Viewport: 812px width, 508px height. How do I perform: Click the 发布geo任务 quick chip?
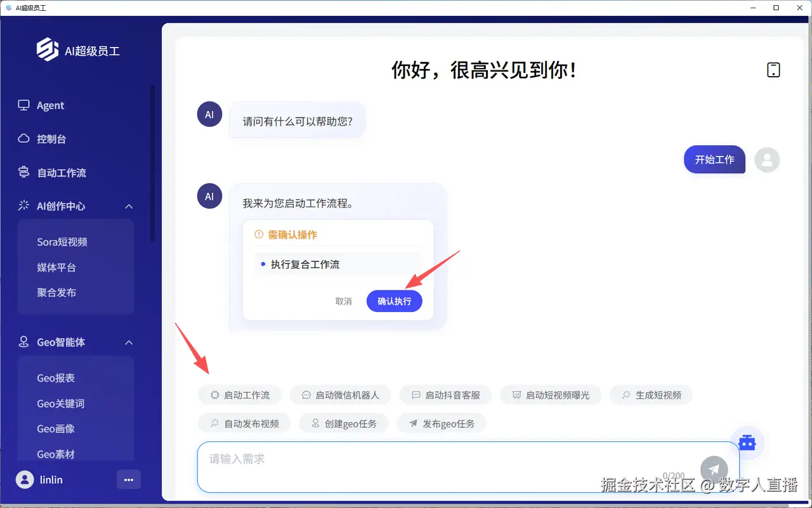tap(442, 423)
